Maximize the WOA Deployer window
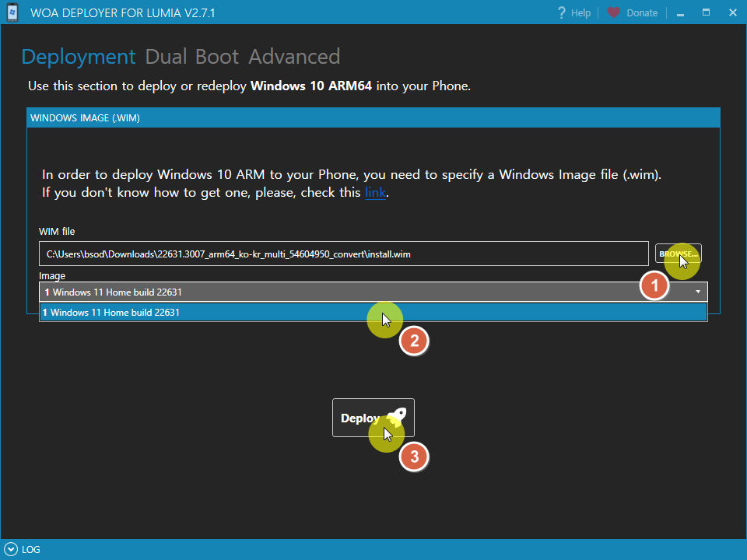 (706, 13)
